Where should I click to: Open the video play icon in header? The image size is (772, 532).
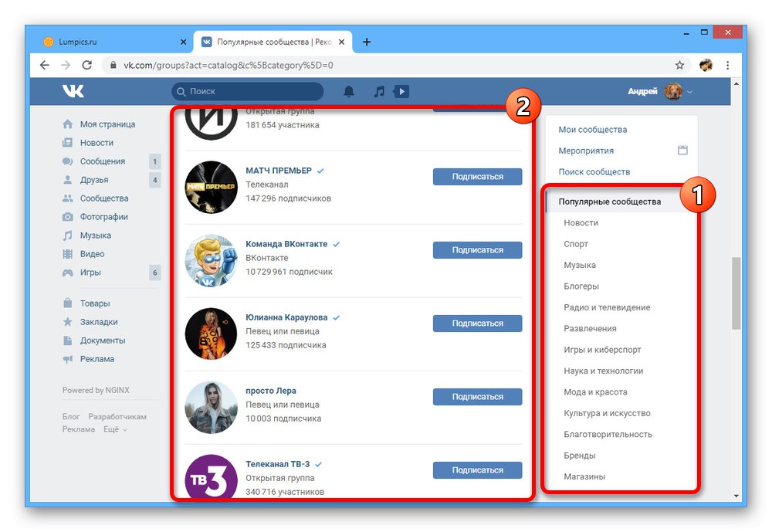401,91
